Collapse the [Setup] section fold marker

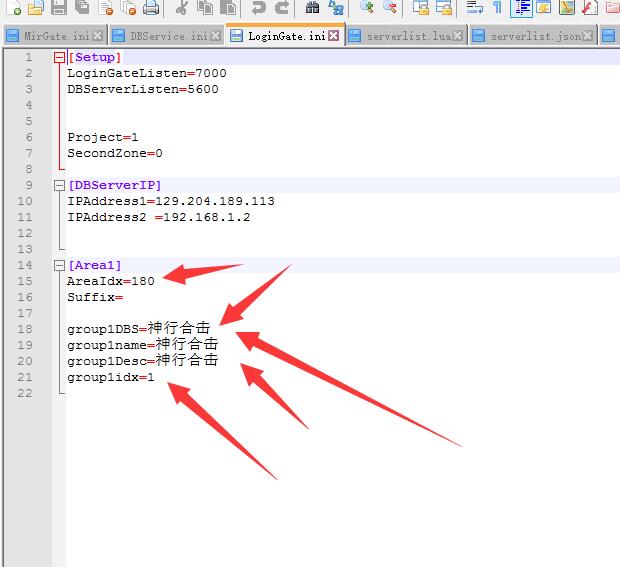(60, 58)
